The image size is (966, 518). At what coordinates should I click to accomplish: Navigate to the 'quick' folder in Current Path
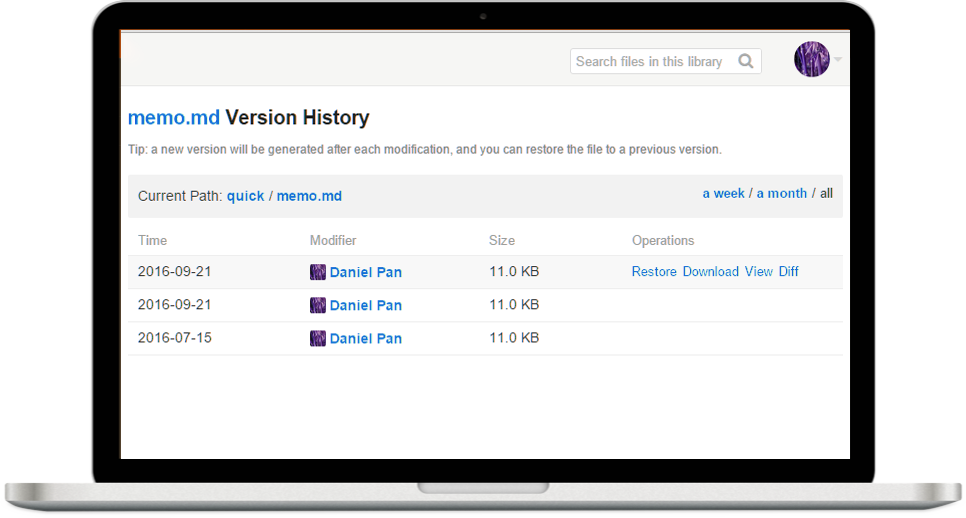point(245,196)
